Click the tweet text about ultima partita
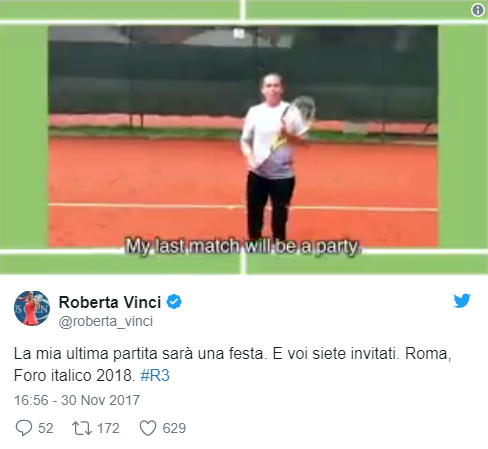488x449 pixels. 232,364
